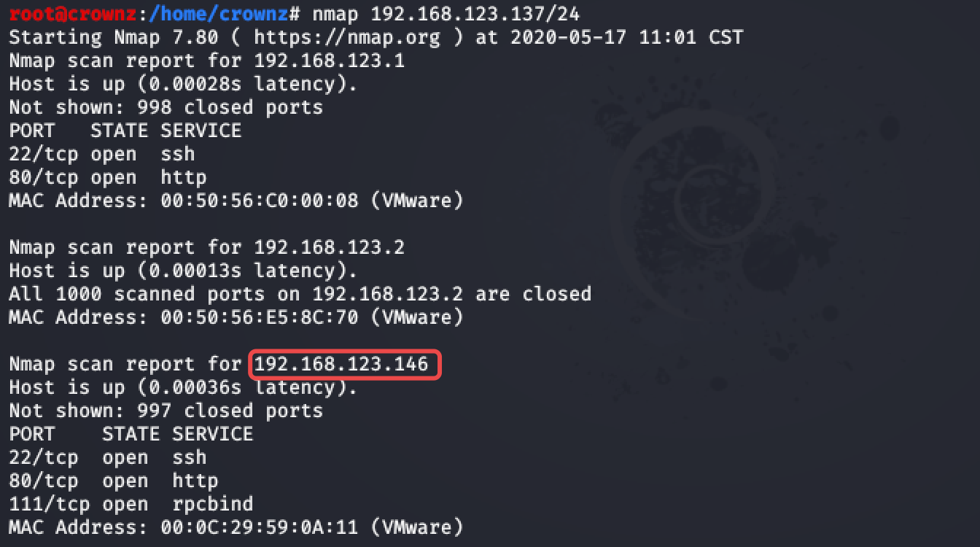Screen dimensions: 980x547
Task: Click the MAC Address 00:50:56:C0:00:08 line
Action: (x=236, y=201)
